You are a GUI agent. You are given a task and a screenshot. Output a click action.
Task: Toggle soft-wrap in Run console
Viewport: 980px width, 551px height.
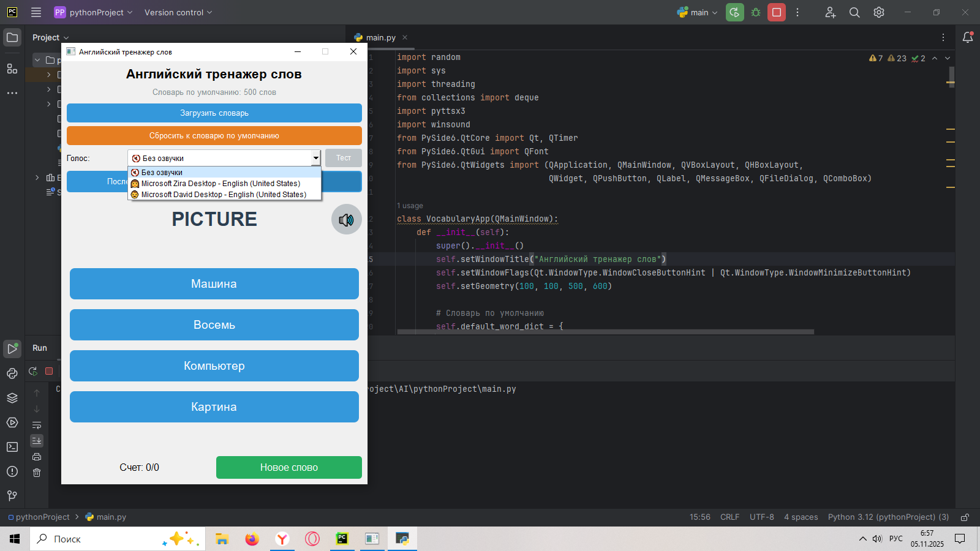(37, 425)
